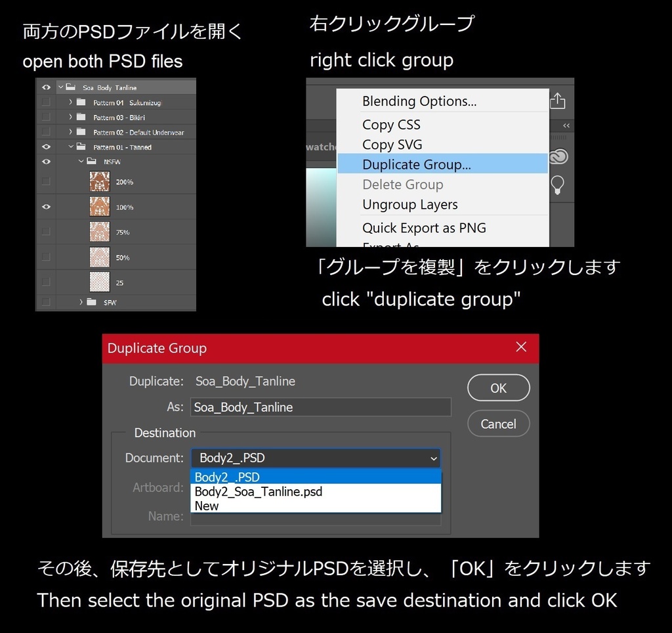The height and width of the screenshot is (633, 672).
Task: Select the NSFW group folder icon
Action: [x=91, y=162]
